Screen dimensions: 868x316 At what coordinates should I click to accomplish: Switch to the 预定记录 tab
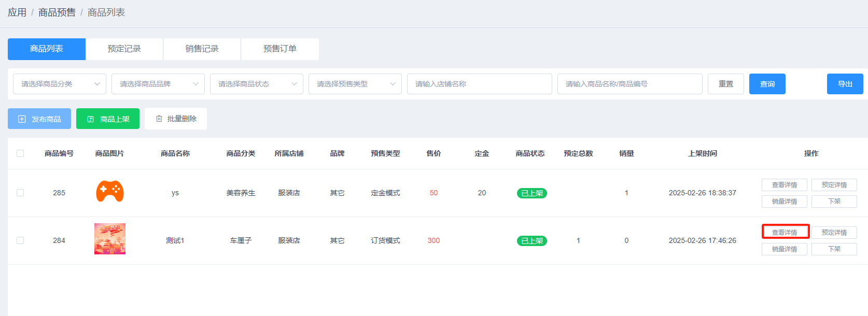point(124,49)
